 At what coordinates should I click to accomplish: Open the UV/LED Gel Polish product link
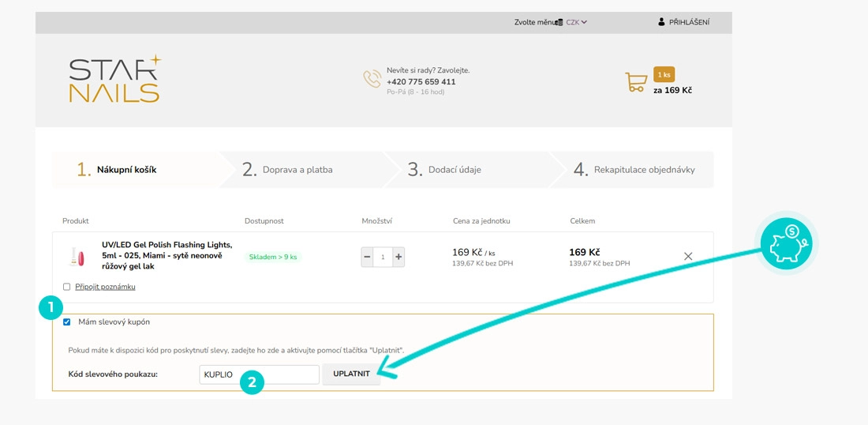click(x=167, y=255)
